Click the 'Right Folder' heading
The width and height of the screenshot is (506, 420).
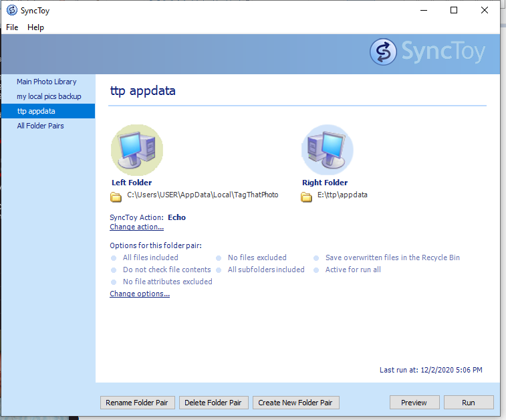coord(325,183)
